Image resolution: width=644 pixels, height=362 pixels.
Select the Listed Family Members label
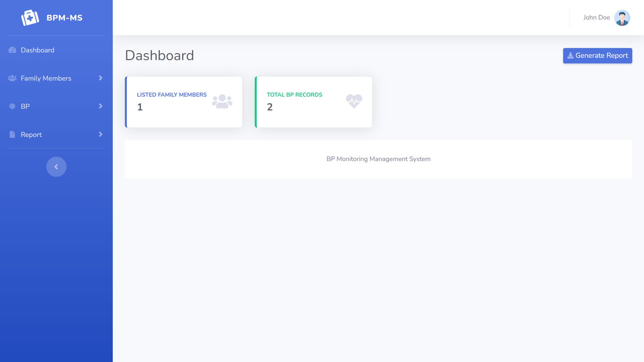click(x=172, y=95)
